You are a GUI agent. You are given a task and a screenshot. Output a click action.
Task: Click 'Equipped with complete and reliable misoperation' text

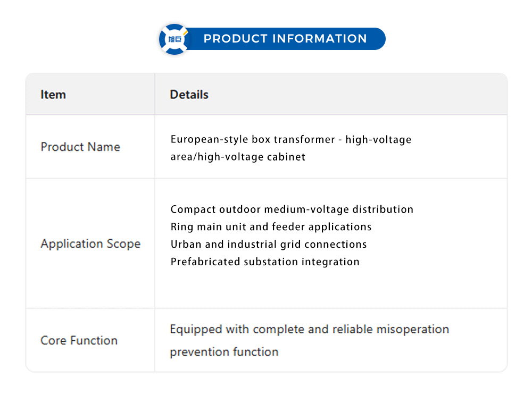[309, 329]
